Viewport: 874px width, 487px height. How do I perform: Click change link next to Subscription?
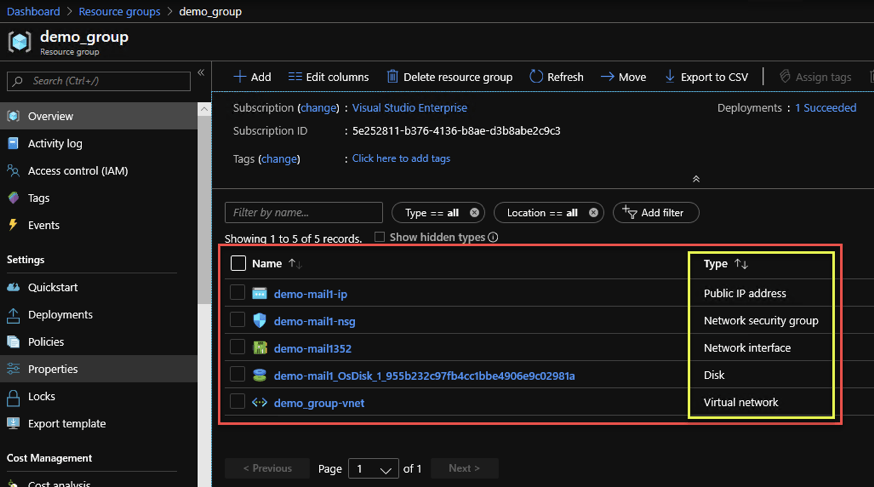[318, 108]
